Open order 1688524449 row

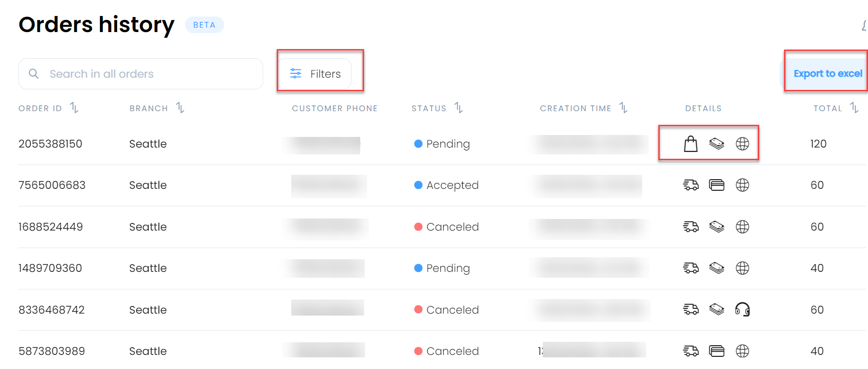point(442,227)
